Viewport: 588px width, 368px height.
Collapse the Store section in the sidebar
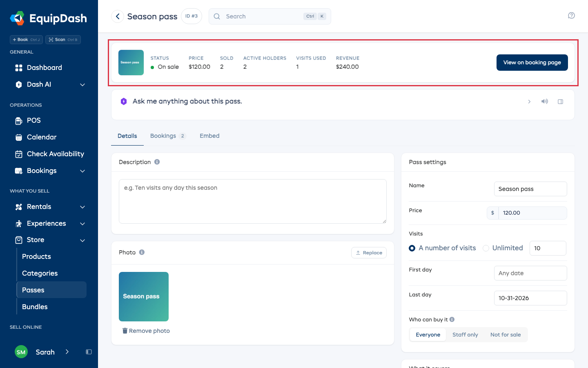coord(82,240)
